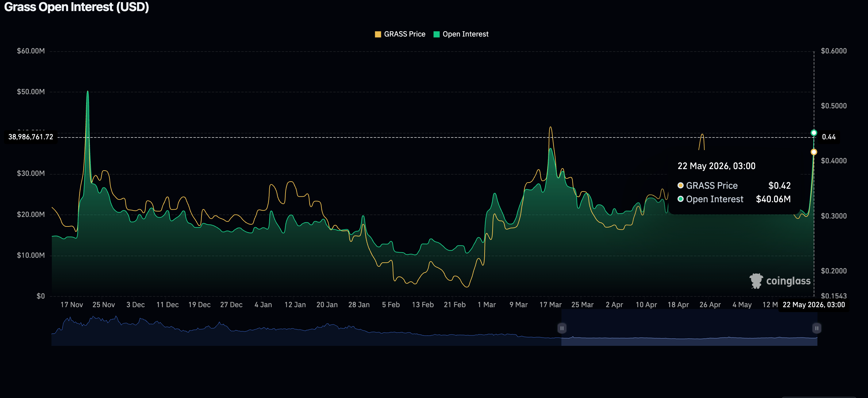Click the 1 Mar date label
The width and height of the screenshot is (868, 398).
click(x=486, y=305)
